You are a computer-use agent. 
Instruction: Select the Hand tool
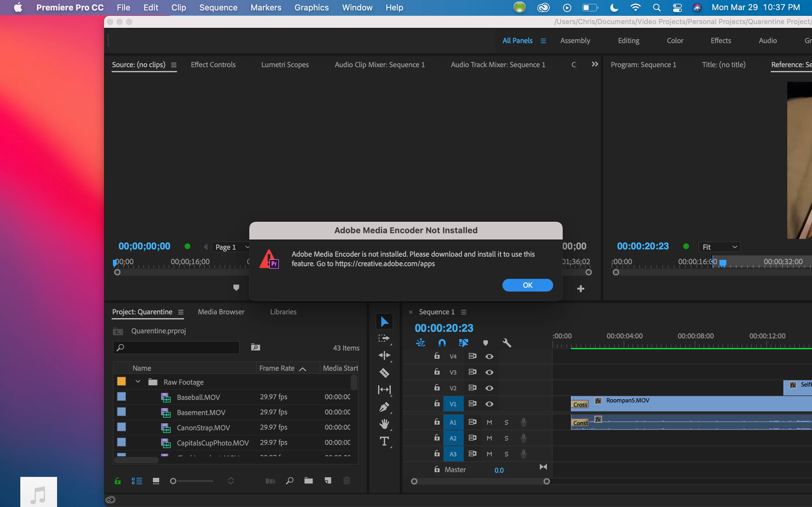384,424
